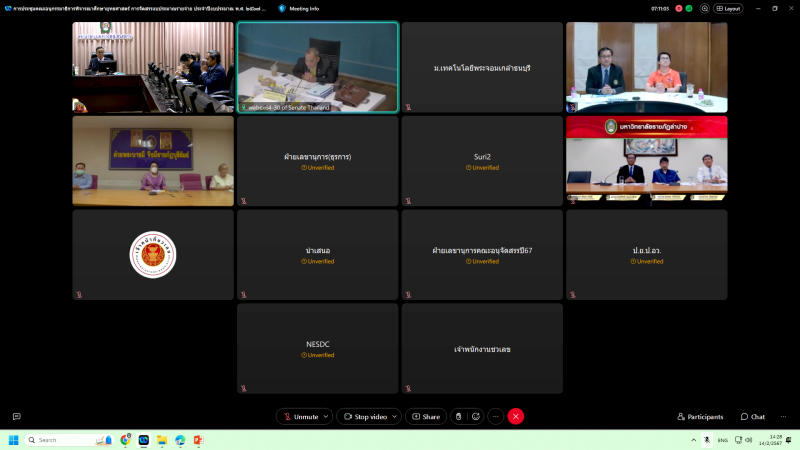Image resolution: width=800 pixels, height=450 pixels.
Task: Click the closed captions icon at bottom left
Action: point(16,416)
